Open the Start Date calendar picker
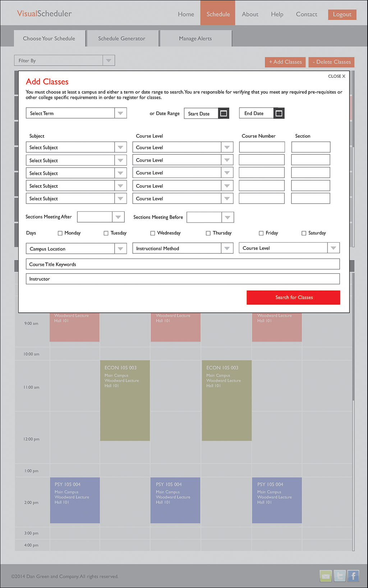This screenshot has height=588, width=368. coord(224,113)
